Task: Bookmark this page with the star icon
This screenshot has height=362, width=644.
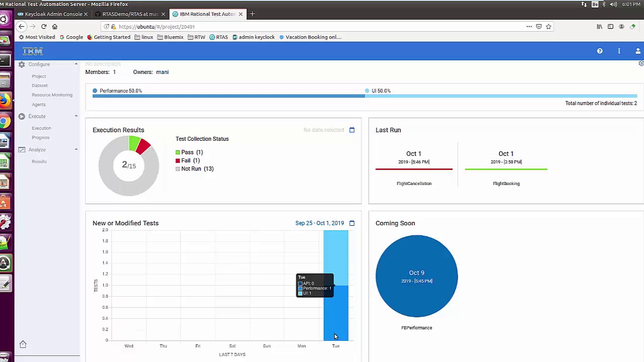Action: point(548,27)
